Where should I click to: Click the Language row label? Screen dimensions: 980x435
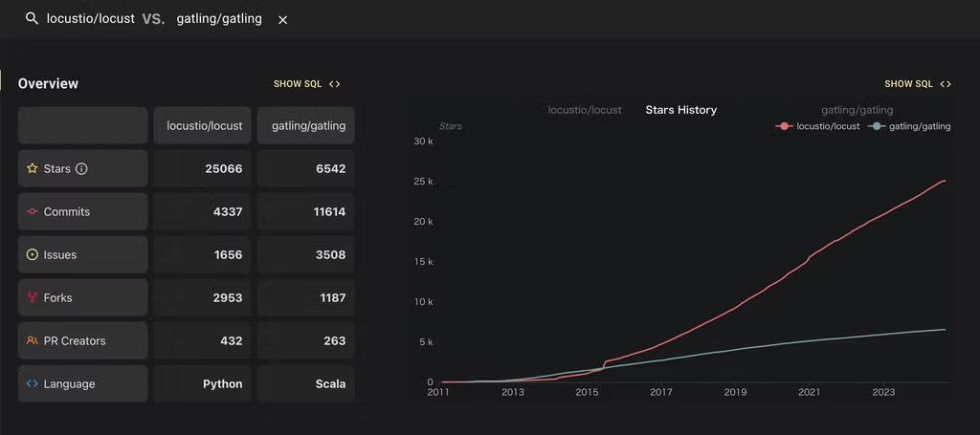pos(69,383)
